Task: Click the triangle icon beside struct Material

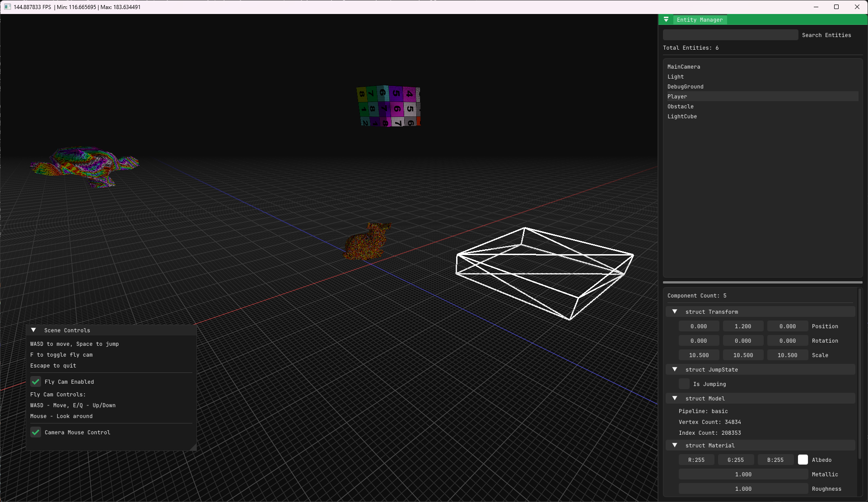Action: coord(675,445)
